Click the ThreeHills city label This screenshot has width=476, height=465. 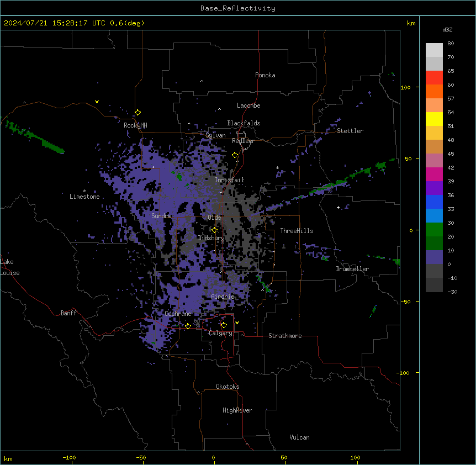(x=297, y=231)
